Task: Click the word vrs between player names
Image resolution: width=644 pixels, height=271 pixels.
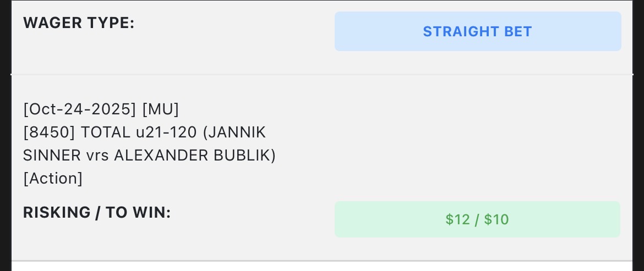Action: [98, 156]
